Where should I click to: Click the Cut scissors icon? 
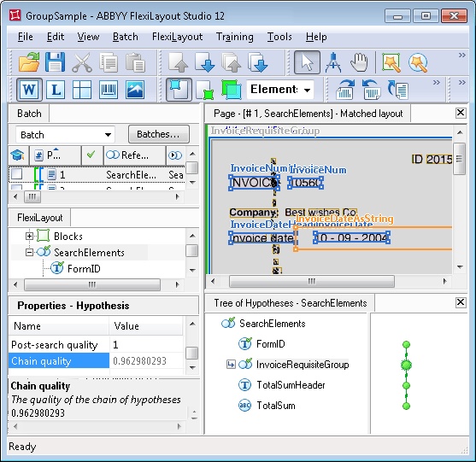coord(82,62)
